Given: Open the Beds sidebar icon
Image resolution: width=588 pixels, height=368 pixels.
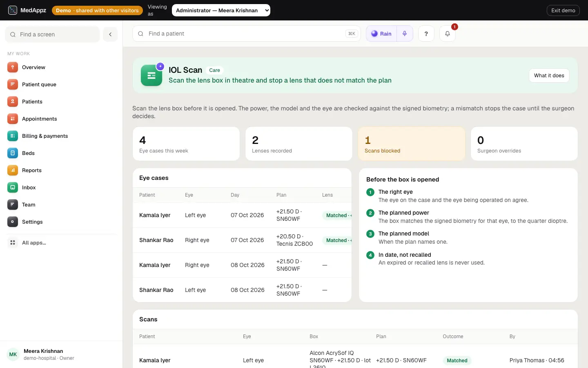Looking at the screenshot, I should (x=13, y=153).
